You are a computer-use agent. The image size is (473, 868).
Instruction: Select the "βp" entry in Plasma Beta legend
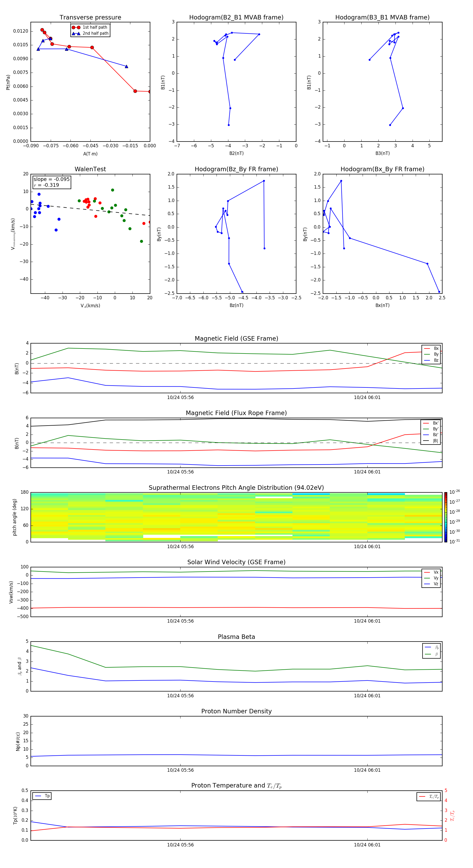point(431,647)
